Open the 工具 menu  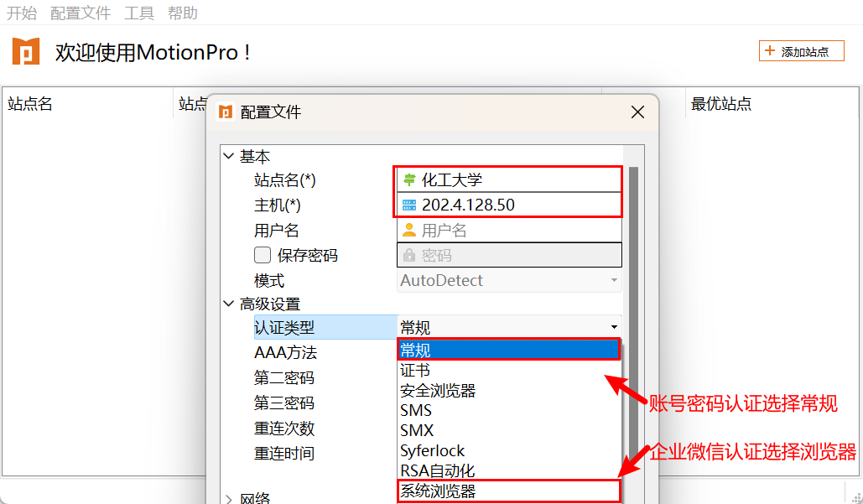[139, 13]
